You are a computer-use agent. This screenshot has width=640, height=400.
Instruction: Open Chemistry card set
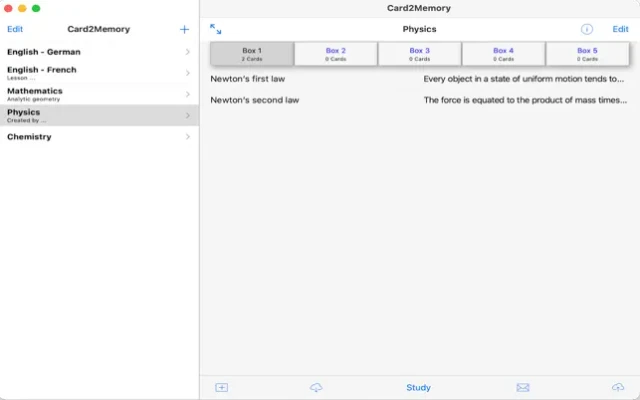pos(99,137)
